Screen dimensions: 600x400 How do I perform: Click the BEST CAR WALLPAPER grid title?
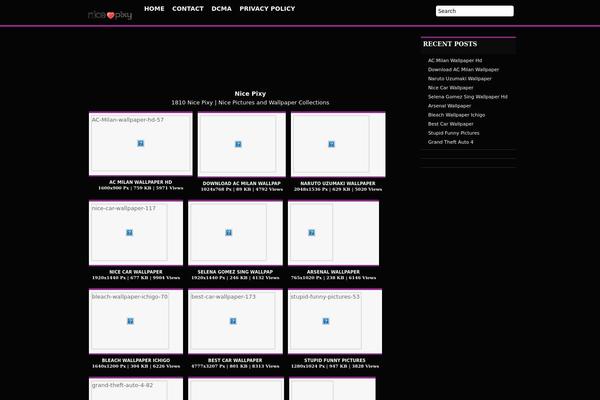(235, 360)
